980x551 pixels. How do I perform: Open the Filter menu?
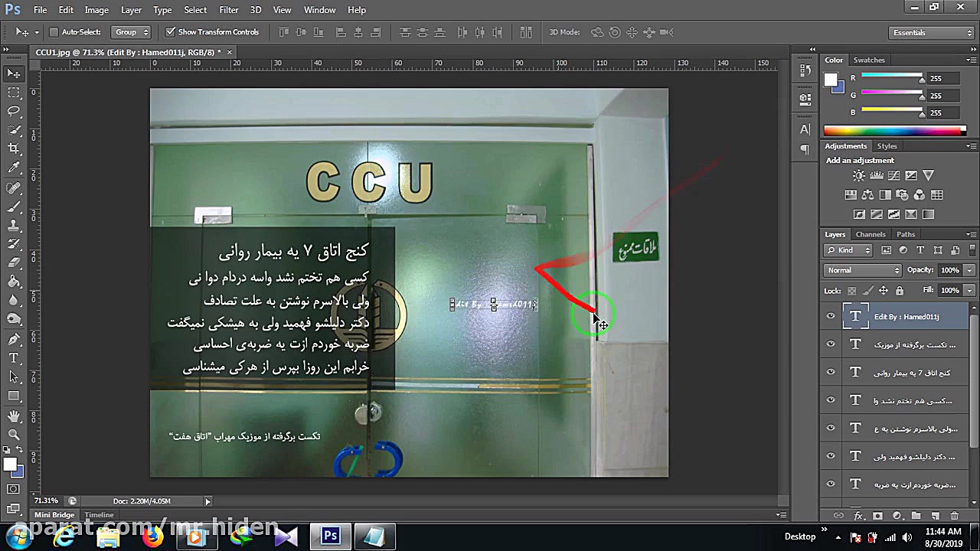tap(229, 10)
